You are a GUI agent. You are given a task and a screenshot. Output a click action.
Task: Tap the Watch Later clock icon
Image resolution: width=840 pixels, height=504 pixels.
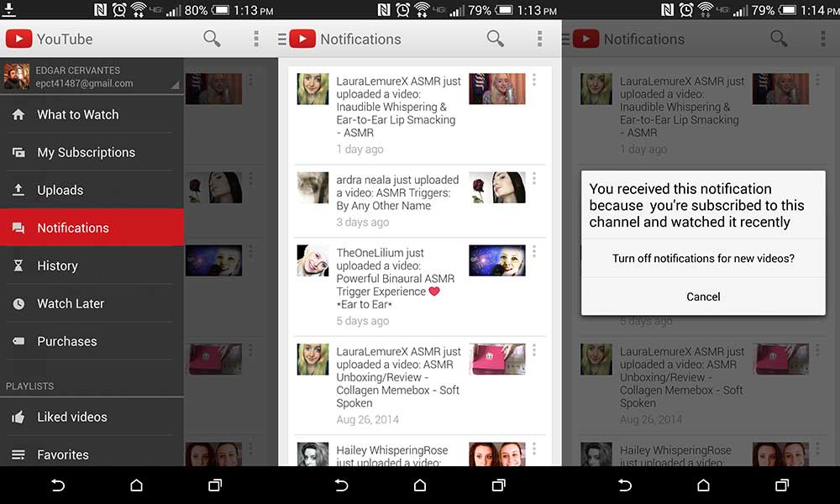(x=18, y=304)
